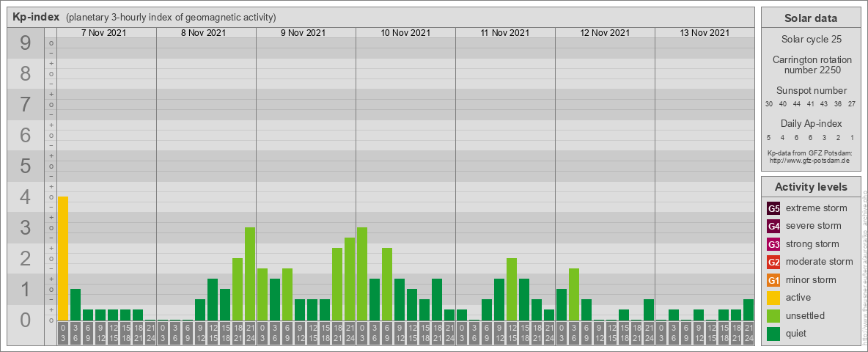Select the 3-6 bar on 7 Nov 2021
The width and height of the screenshot is (868, 352).
[x=76, y=304]
